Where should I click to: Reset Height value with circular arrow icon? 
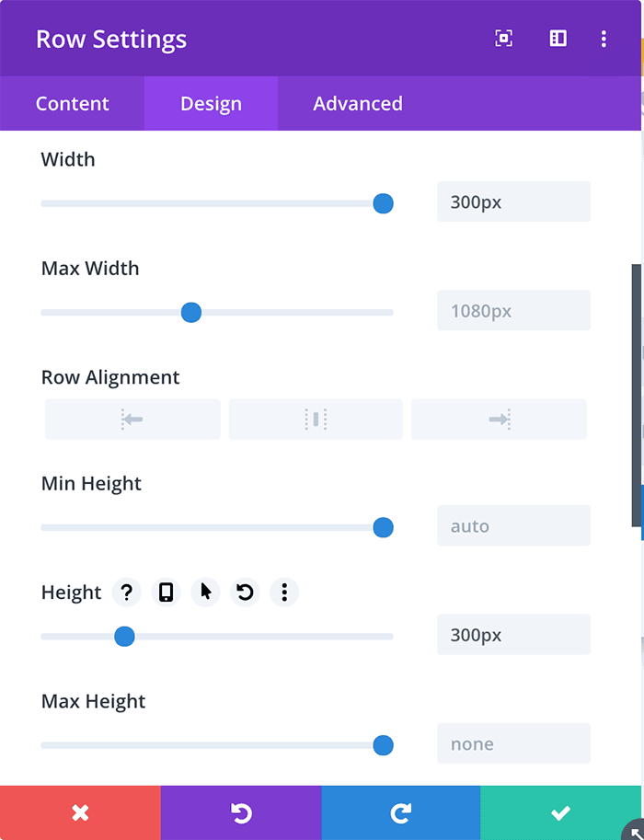[x=245, y=592]
